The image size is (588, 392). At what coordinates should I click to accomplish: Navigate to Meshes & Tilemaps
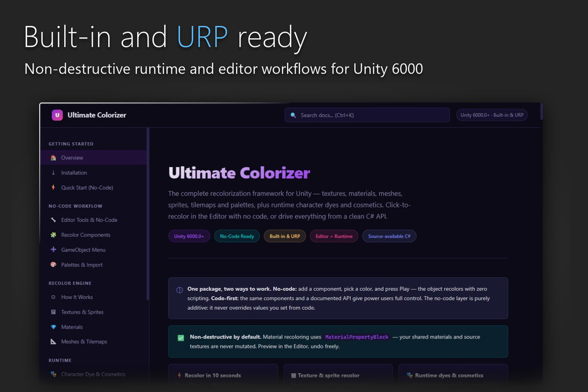coord(93,342)
